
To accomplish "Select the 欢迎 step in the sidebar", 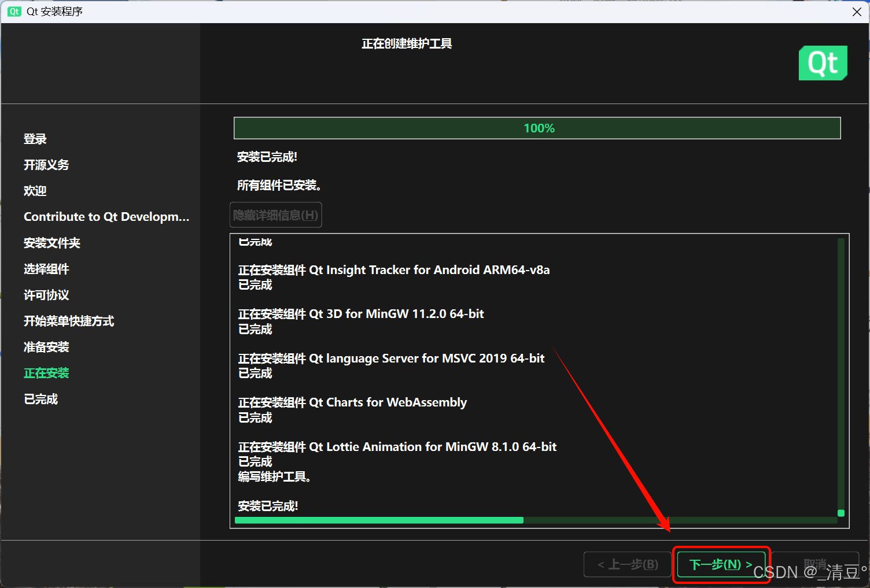I will pos(35,191).
